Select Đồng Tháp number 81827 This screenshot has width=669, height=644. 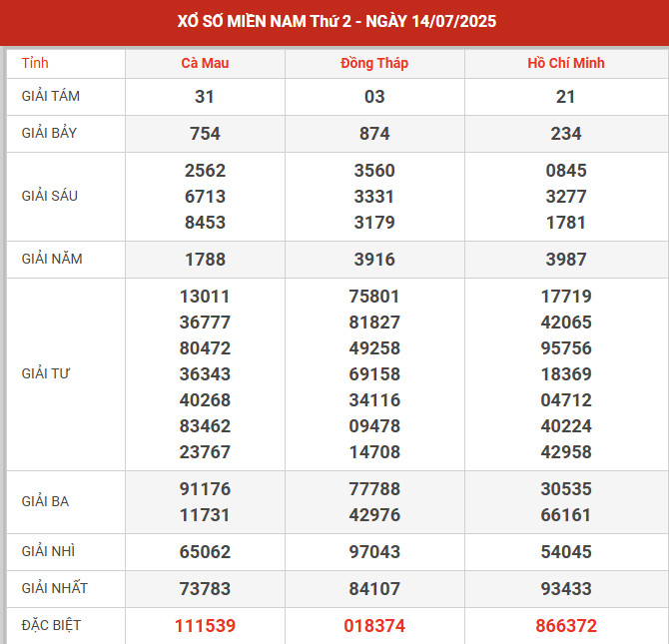[374, 322]
